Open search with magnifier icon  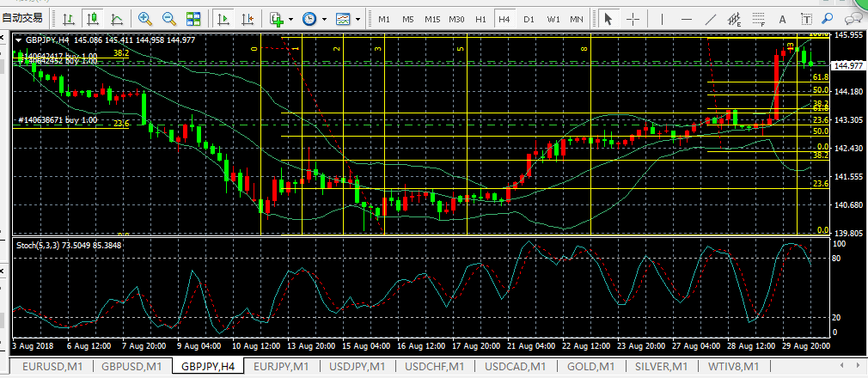tap(828, 19)
